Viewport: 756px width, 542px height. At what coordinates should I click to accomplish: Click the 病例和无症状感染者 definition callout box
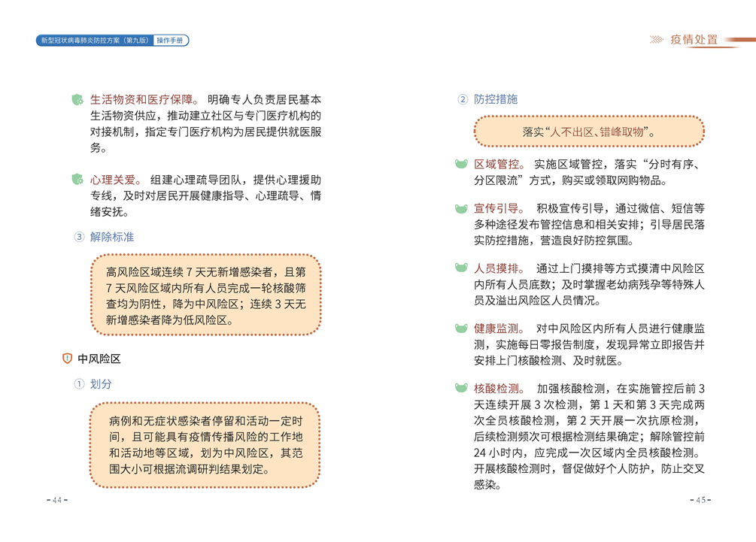tap(205, 444)
